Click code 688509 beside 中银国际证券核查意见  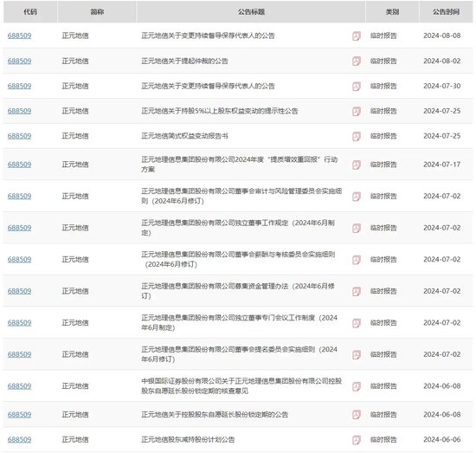19,385
